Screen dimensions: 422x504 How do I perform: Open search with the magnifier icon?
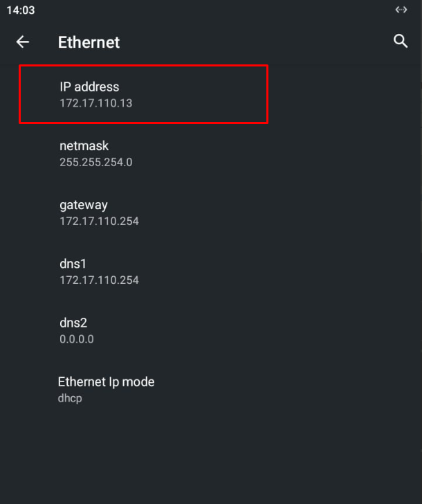point(401,41)
